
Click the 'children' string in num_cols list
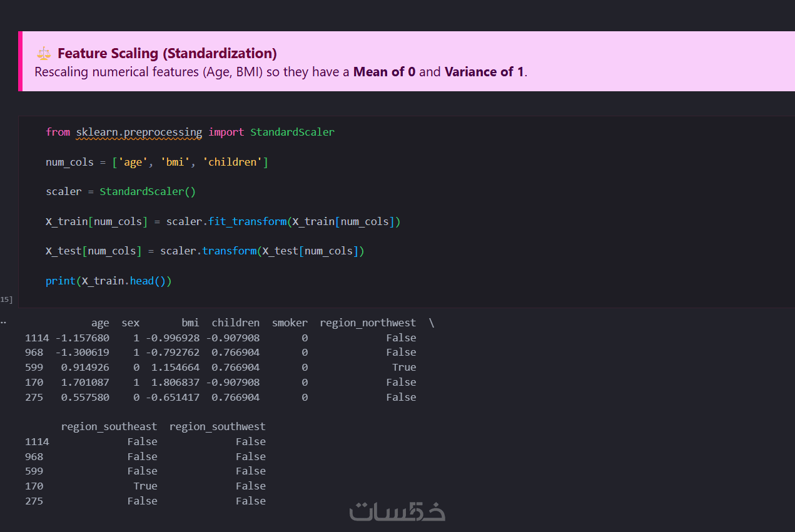[232, 162]
